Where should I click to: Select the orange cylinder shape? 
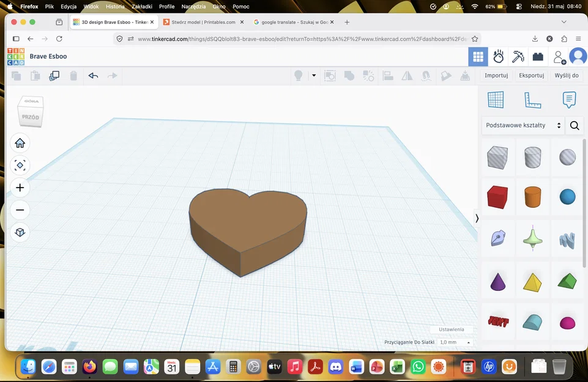(532, 197)
